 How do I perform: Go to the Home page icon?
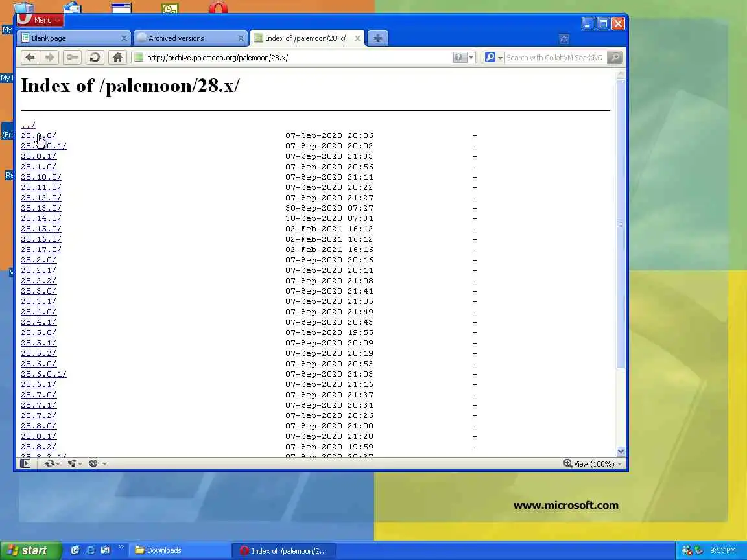click(x=117, y=58)
